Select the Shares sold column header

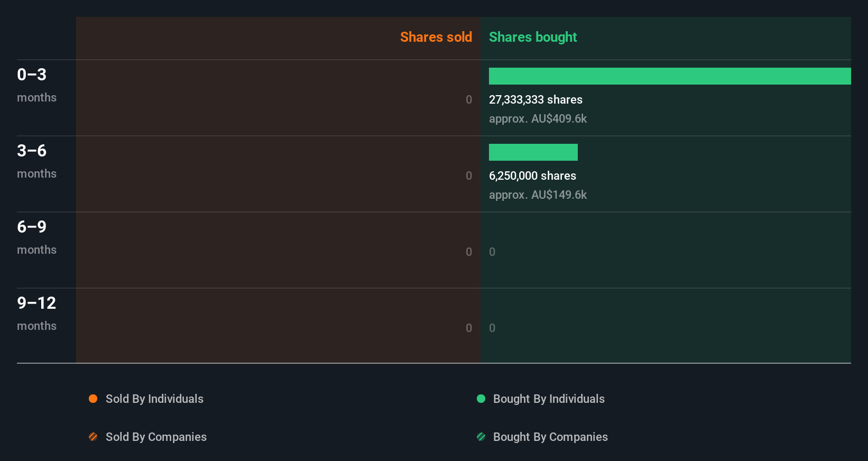436,37
